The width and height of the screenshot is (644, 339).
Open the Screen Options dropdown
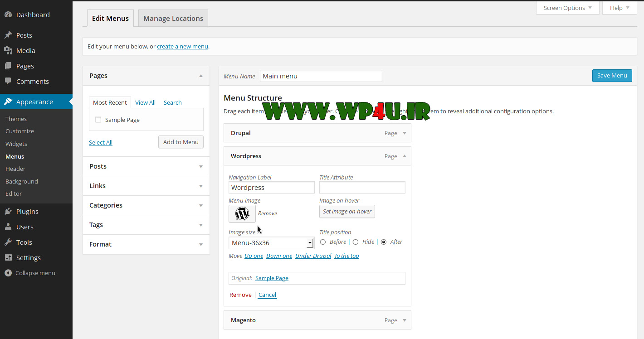coord(567,8)
